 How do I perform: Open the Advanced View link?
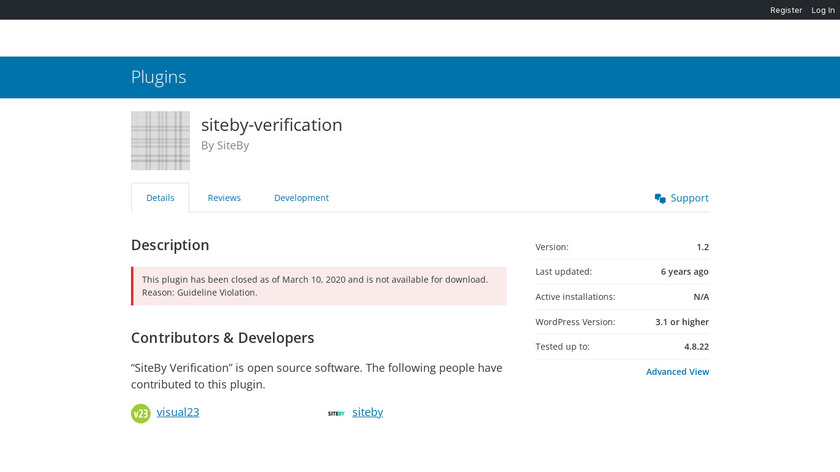coord(677,372)
